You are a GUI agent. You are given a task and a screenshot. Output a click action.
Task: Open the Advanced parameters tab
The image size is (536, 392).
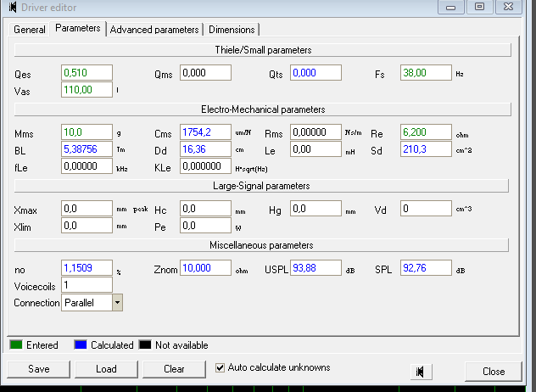click(x=154, y=30)
